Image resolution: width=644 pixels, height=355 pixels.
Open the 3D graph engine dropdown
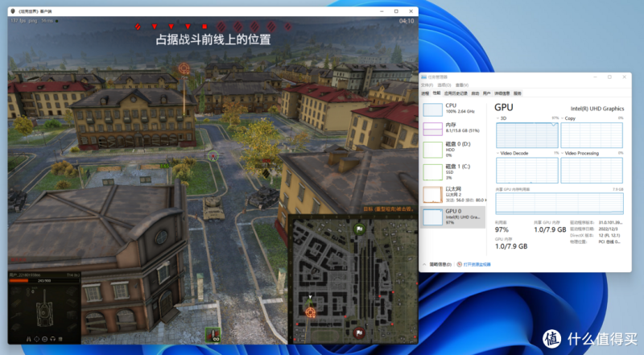coord(500,118)
